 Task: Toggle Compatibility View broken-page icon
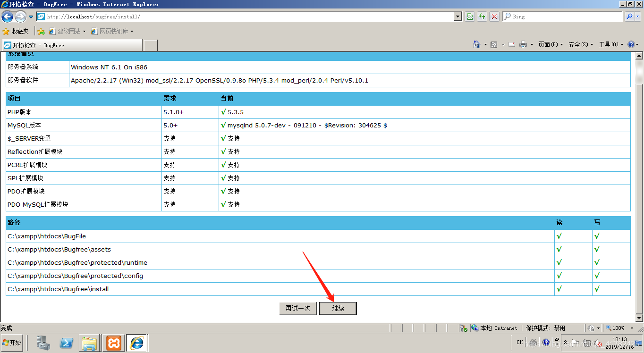(x=470, y=17)
